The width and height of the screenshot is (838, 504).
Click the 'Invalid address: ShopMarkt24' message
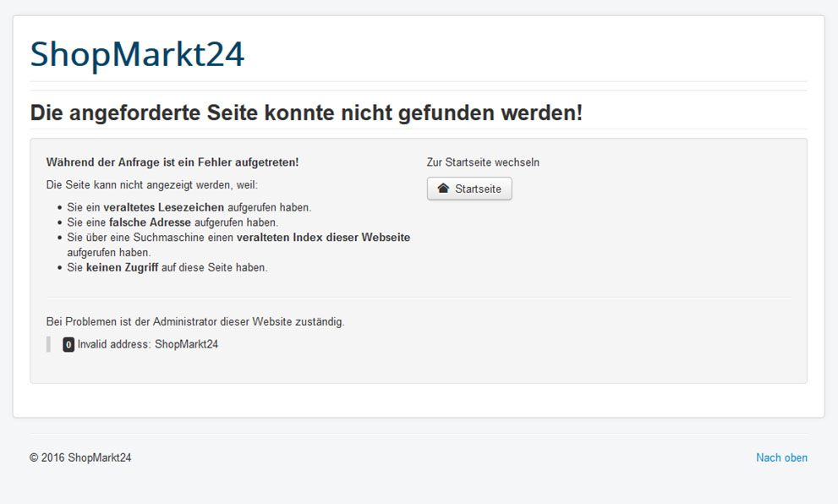point(148,345)
